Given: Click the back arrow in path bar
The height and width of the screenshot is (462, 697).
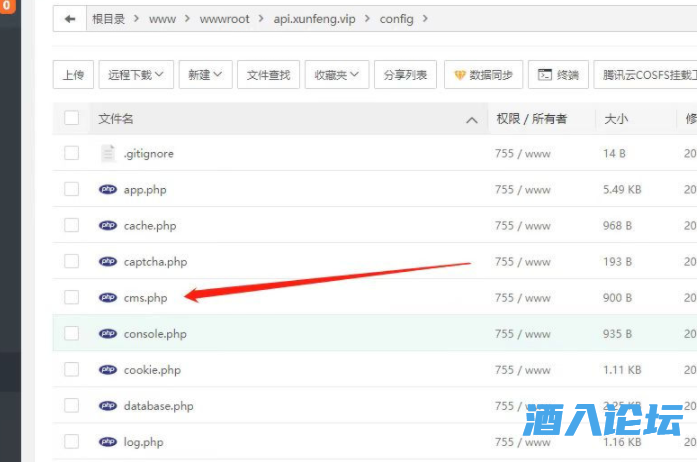Looking at the screenshot, I should coord(70,19).
